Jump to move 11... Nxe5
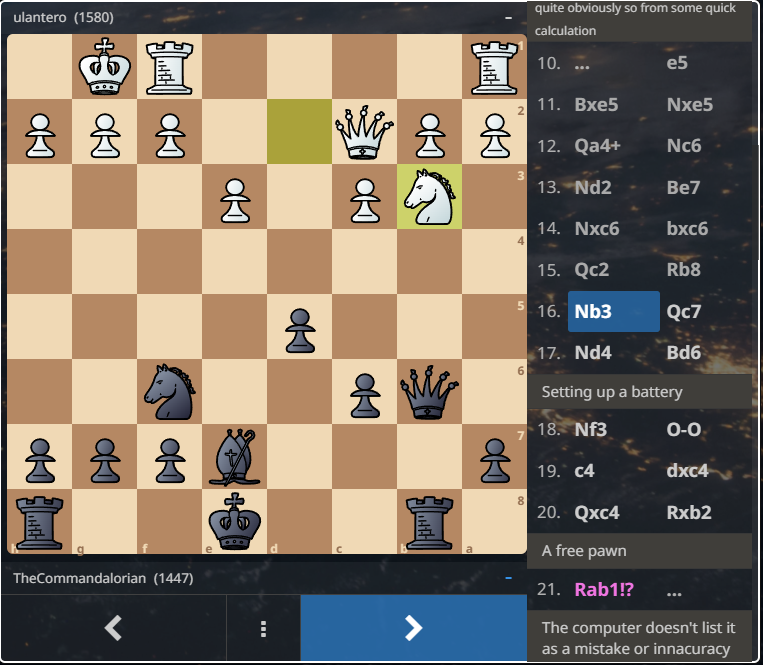 (x=690, y=105)
